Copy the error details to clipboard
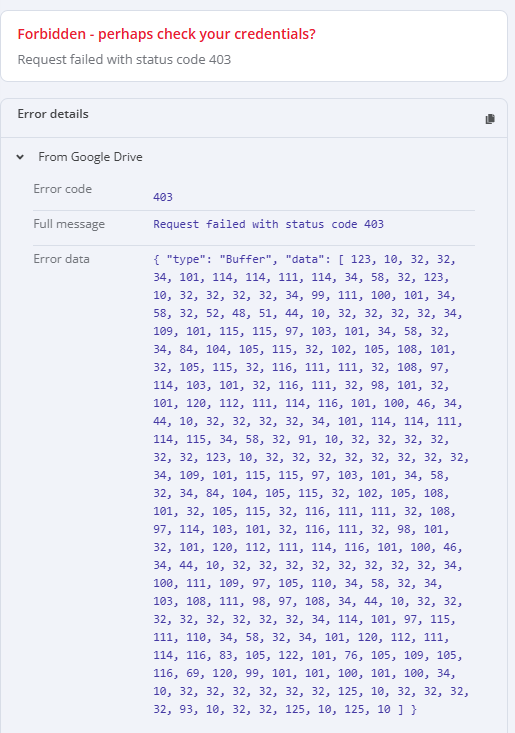This screenshot has height=733, width=515. coord(490,119)
